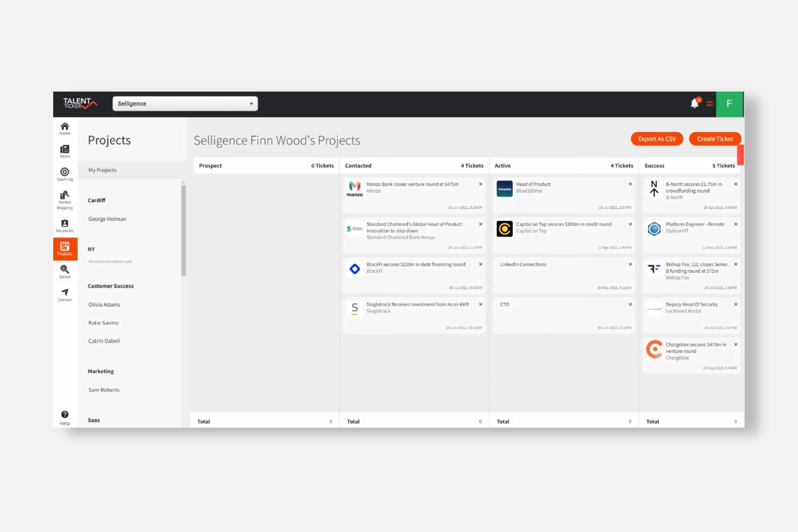Open Sam Roberts's projects
The height and width of the screenshot is (532, 798).
tap(104, 390)
